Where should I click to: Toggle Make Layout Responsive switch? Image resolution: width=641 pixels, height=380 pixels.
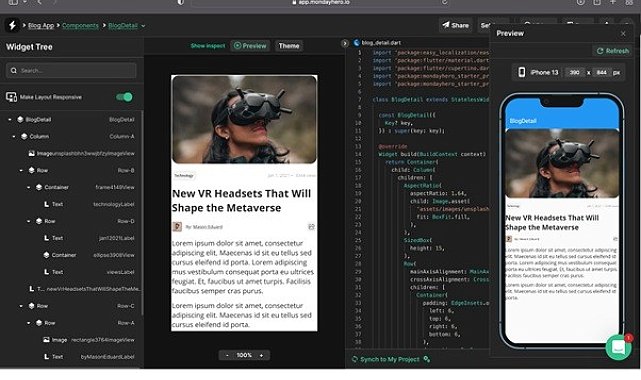click(x=124, y=97)
